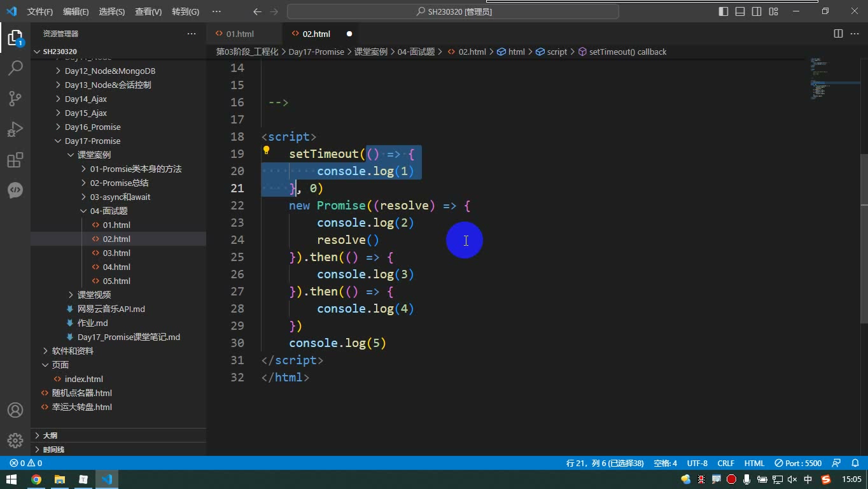Click Port : 5500 Live Server button

798,463
